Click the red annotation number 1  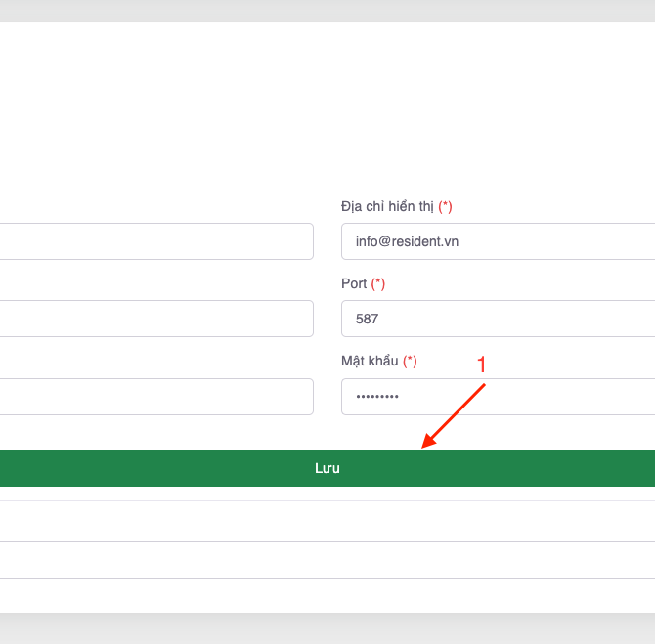481,365
